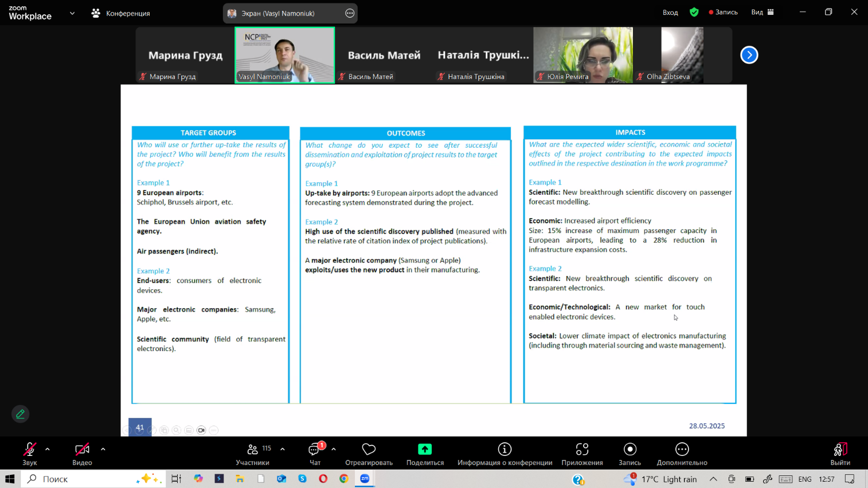The height and width of the screenshot is (488, 868).
Task: Select Юлія Ремига video tile
Action: tap(583, 56)
